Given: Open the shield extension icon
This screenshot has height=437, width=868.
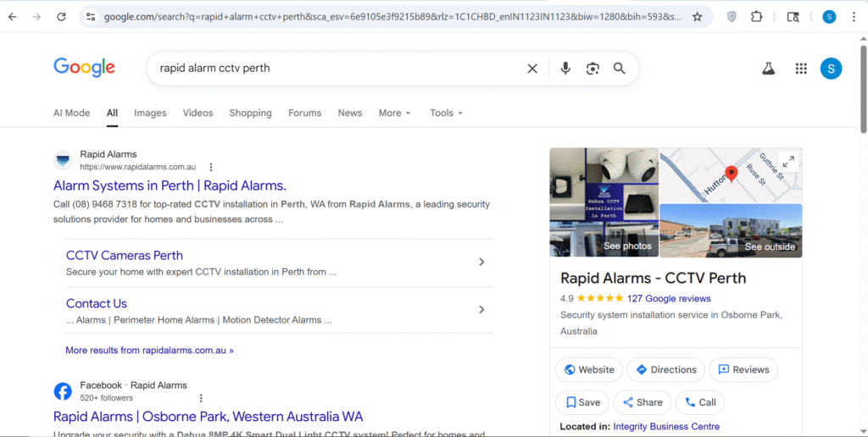Looking at the screenshot, I should [732, 17].
